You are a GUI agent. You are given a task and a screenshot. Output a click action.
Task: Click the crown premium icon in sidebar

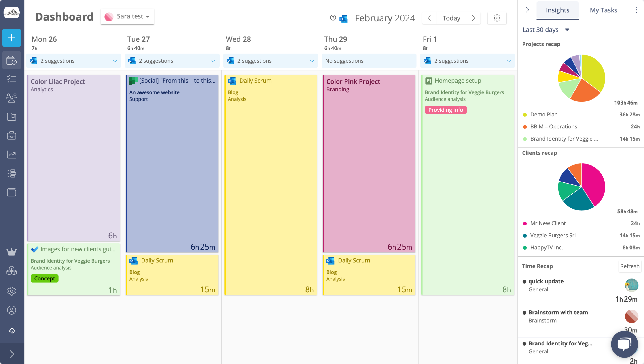(x=11, y=252)
